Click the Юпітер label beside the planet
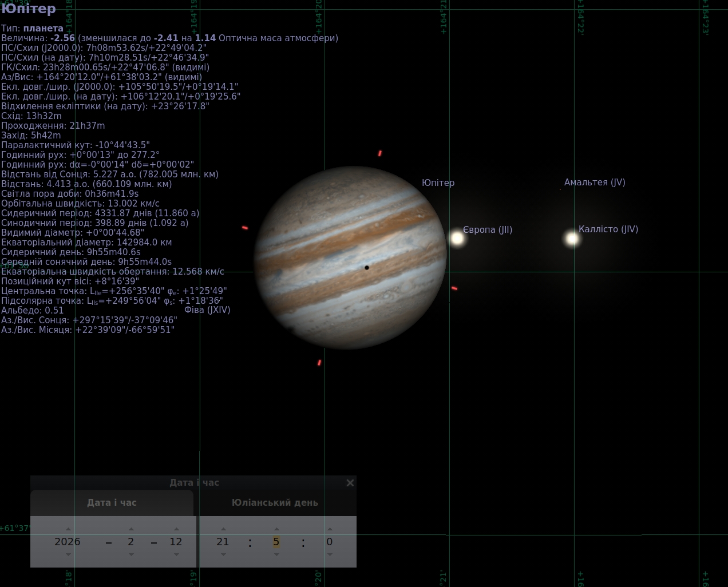Viewport: 728px width, 587px height. [x=438, y=183]
